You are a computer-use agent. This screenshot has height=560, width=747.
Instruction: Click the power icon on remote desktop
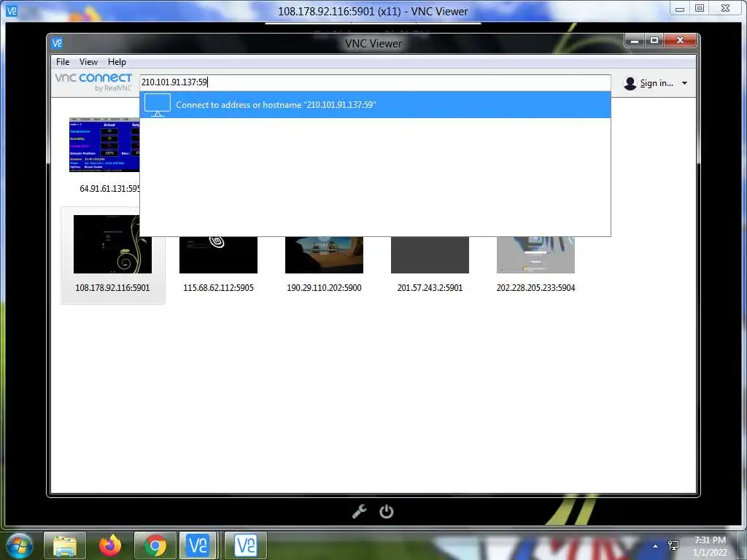point(387,511)
